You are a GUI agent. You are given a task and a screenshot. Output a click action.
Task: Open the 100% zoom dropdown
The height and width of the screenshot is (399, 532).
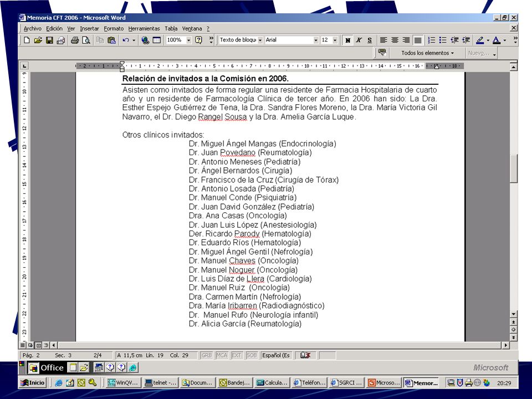tap(188, 40)
